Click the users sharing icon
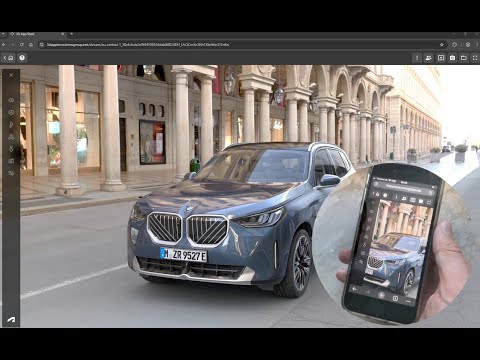The height and width of the screenshot is (360, 480). coord(429,58)
